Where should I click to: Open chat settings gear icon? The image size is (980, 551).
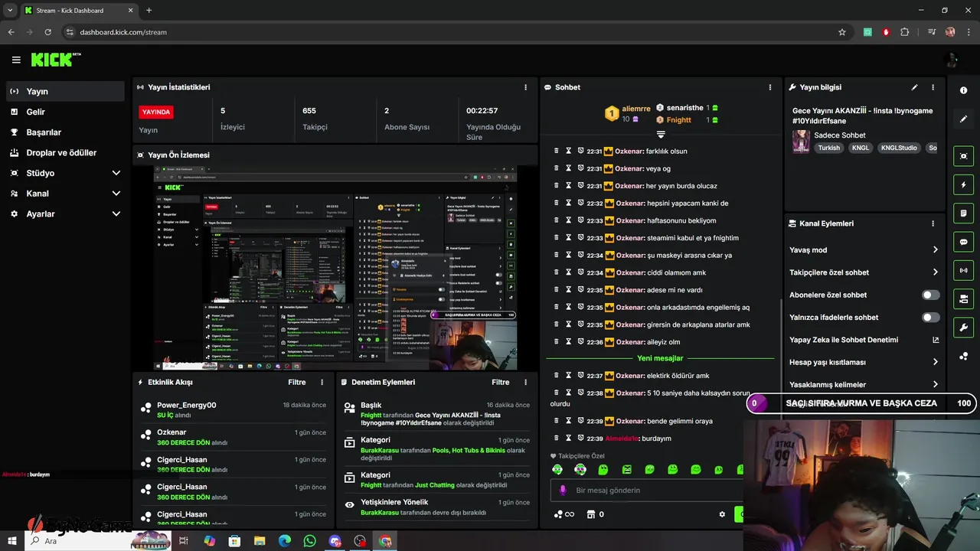pos(722,514)
